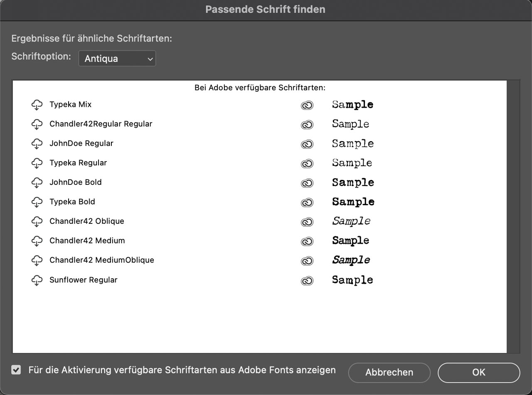Click the Creative Cloud icon beside Typeka Mix
The width and height of the screenshot is (532, 395).
pyautogui.click(x=307, y=105)
